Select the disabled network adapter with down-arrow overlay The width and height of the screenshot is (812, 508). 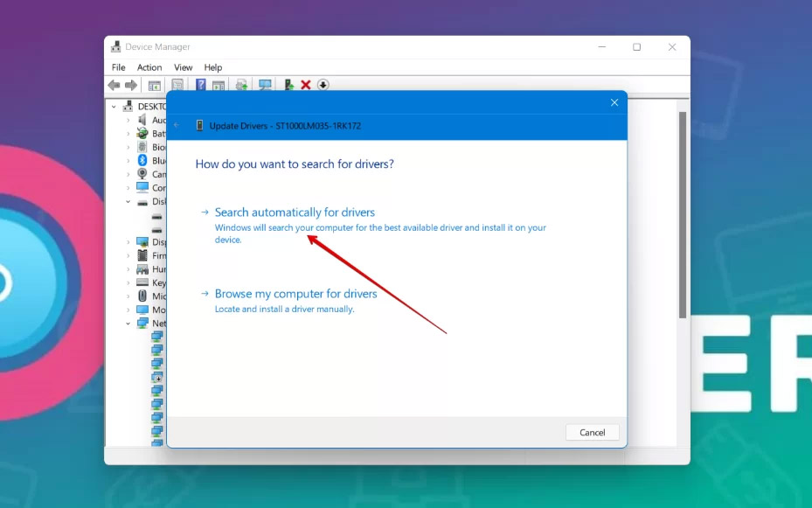pyautogui.click(x=157, y=377)
